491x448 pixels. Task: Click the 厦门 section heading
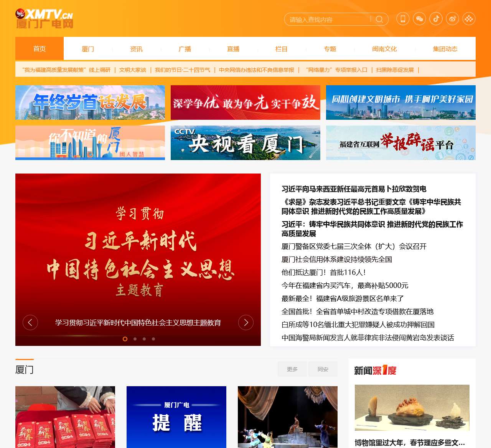(x=25, y=370)
